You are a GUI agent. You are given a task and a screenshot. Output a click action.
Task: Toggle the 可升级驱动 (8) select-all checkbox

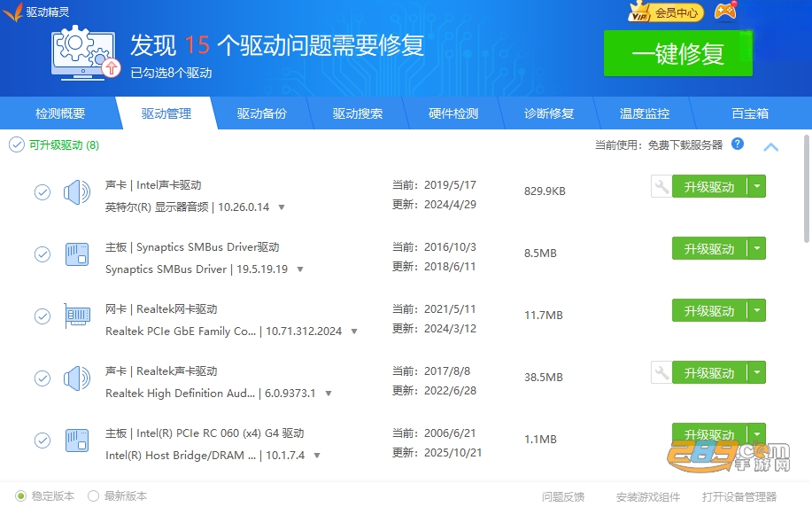click(17, 144)
